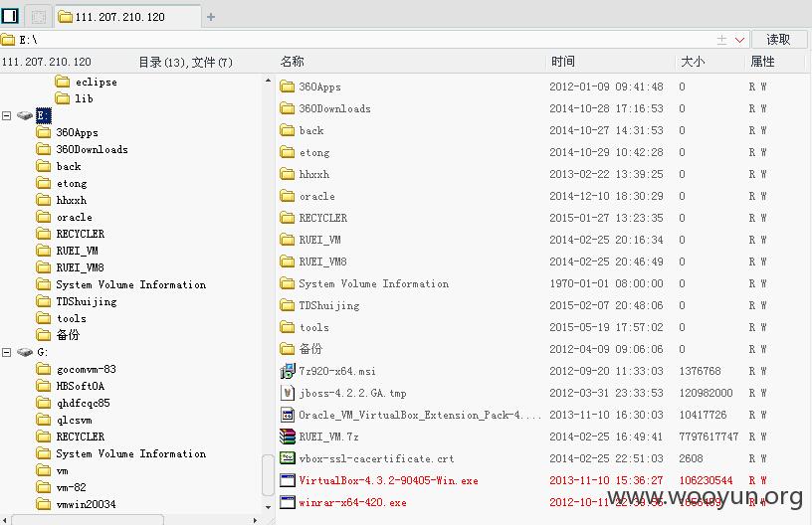
Task: Click jboss-4.2.2.GA.tmp file icon
Action: (x=288, y=393)
